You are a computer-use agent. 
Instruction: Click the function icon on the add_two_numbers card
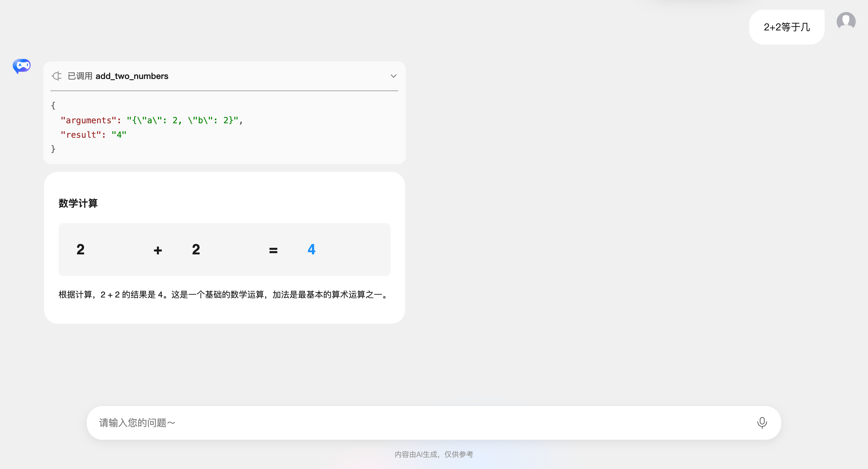point(57,76)
